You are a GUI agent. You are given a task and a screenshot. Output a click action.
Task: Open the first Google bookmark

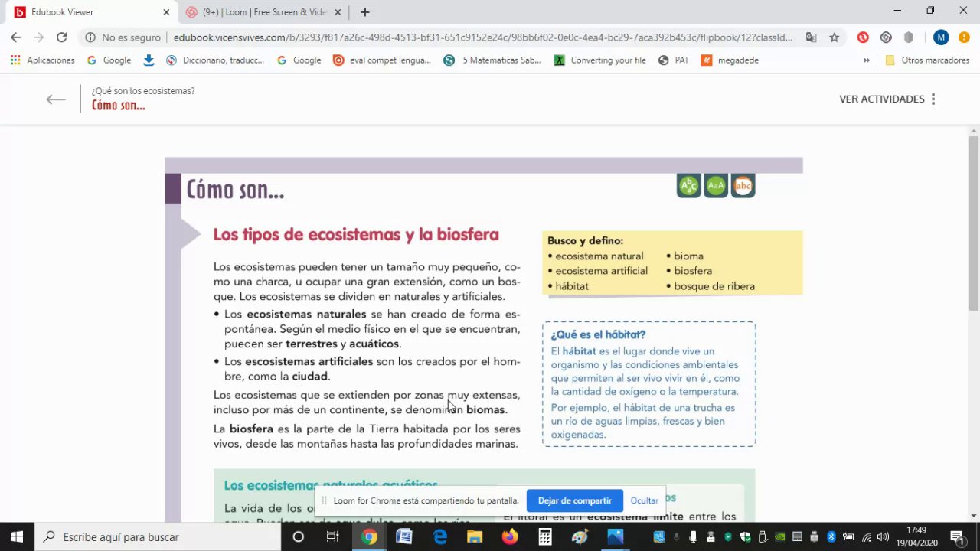click(x=109, y=60)
